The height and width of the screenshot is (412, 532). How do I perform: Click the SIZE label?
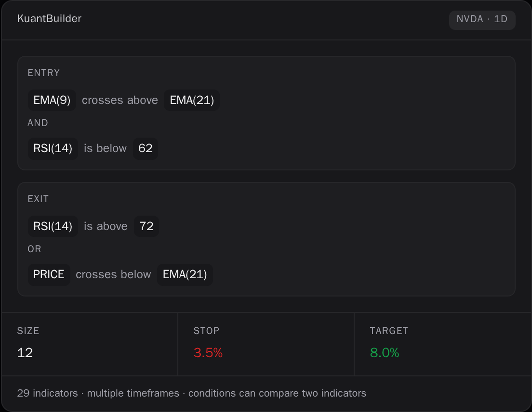click(28, 331)
